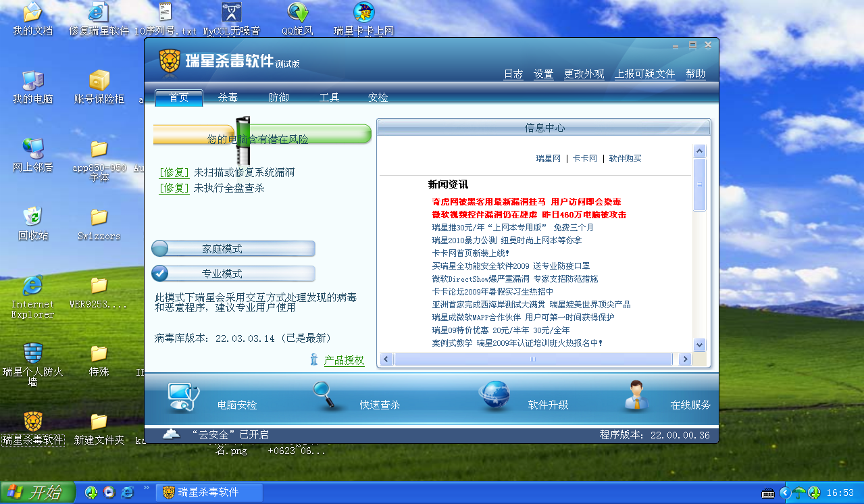The height and width of the screenshot is (504, 864).
Task: Click the 16:53 taskbar clock
Action: click(x=841, y=493)
